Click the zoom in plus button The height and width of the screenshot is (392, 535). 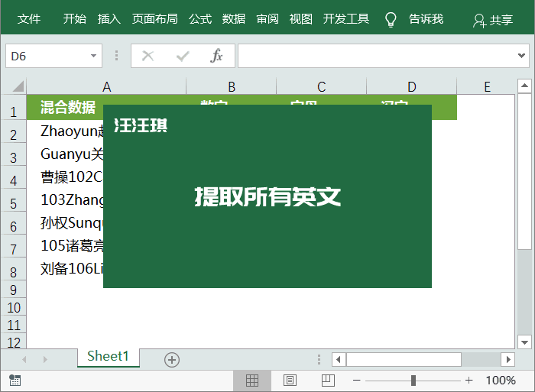[469, 380]
